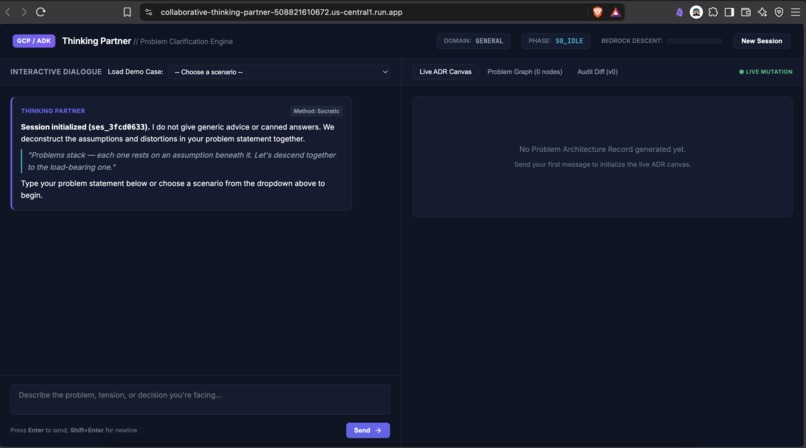Open the VPN shield icon
Image resolution: width=806 pixels, height=448 pixels.
click(x=779, y=12)
